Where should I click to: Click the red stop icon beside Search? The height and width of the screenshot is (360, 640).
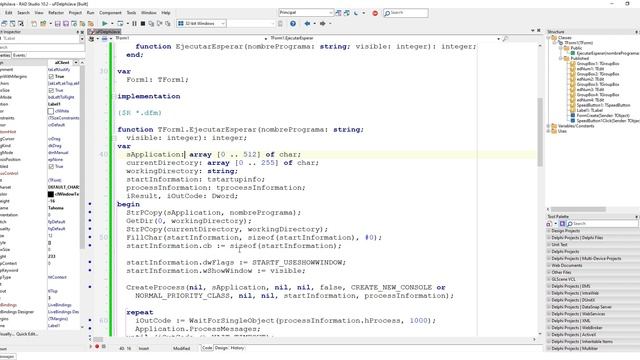375,13
